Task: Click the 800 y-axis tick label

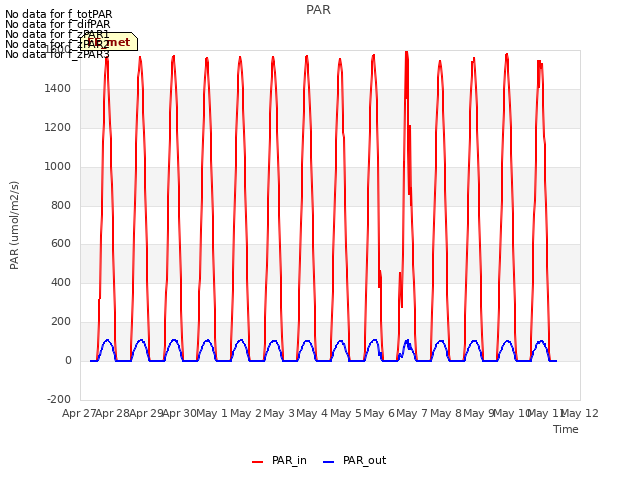Action: [x=61, y=205]
